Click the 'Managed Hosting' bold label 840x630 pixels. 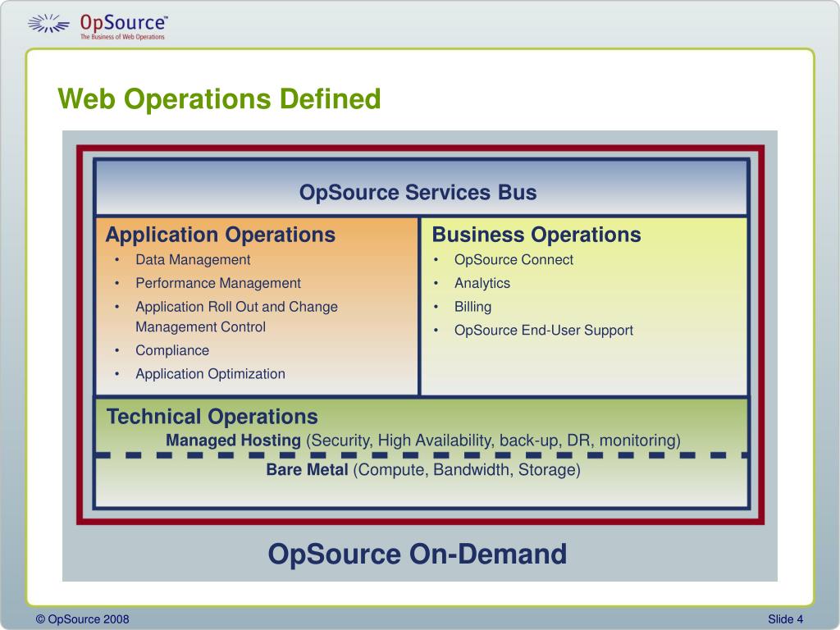[x=233, y=441]
